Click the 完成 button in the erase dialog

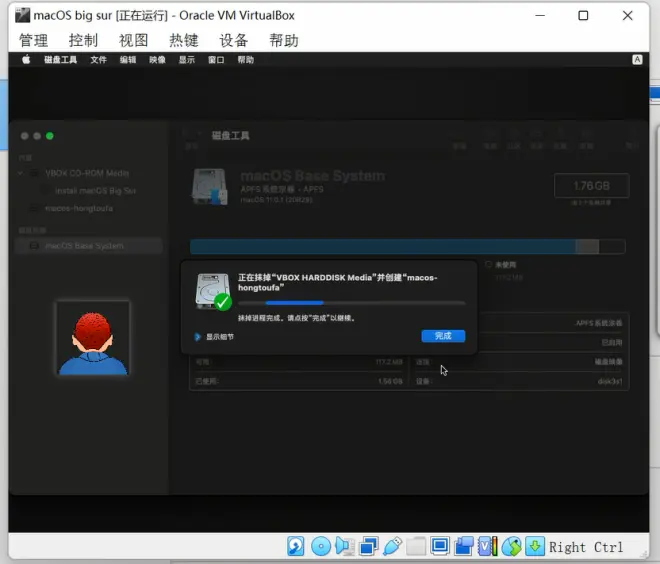(x=443, y=336)
